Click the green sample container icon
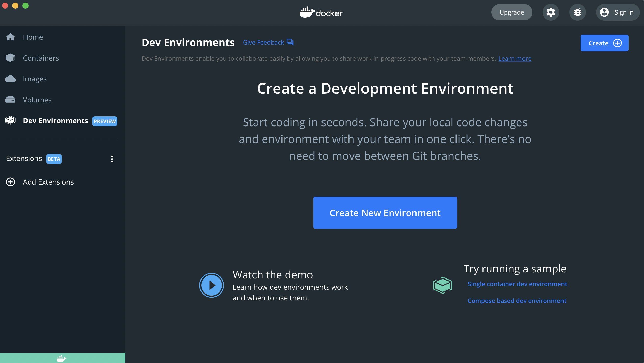This screenshot has height=363, width=644. [x=443, y=285]
